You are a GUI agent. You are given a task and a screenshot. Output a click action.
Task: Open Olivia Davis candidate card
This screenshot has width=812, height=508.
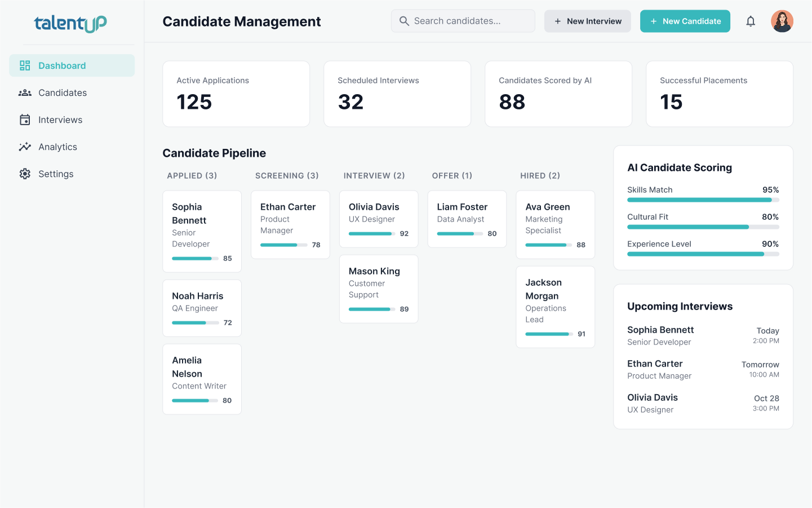[x=378, y=219]
